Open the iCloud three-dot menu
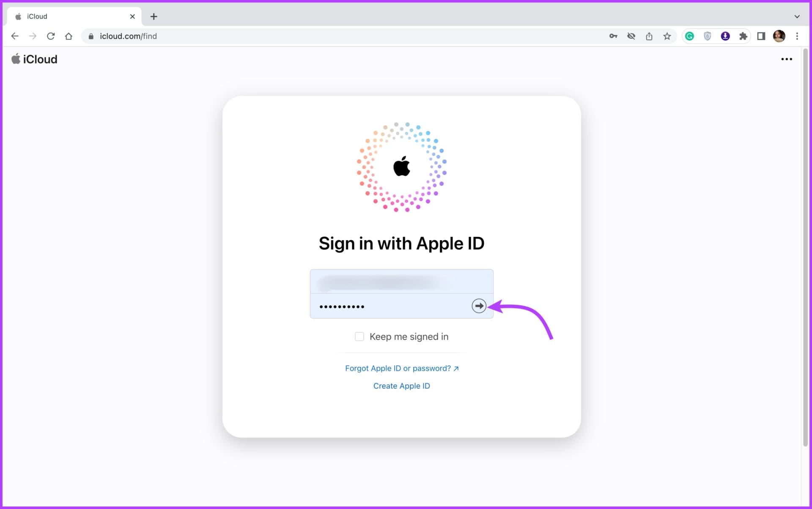812x509 pixels. tap(787, 59)
